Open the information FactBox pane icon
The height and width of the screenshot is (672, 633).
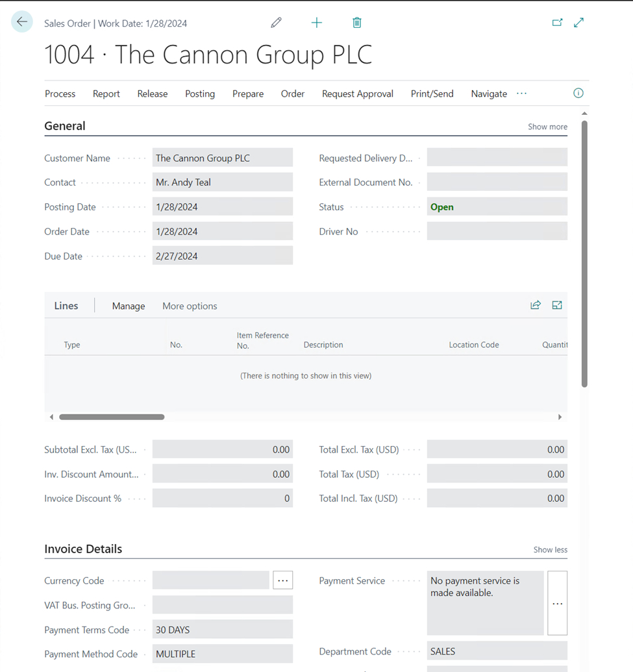(578, 93)
